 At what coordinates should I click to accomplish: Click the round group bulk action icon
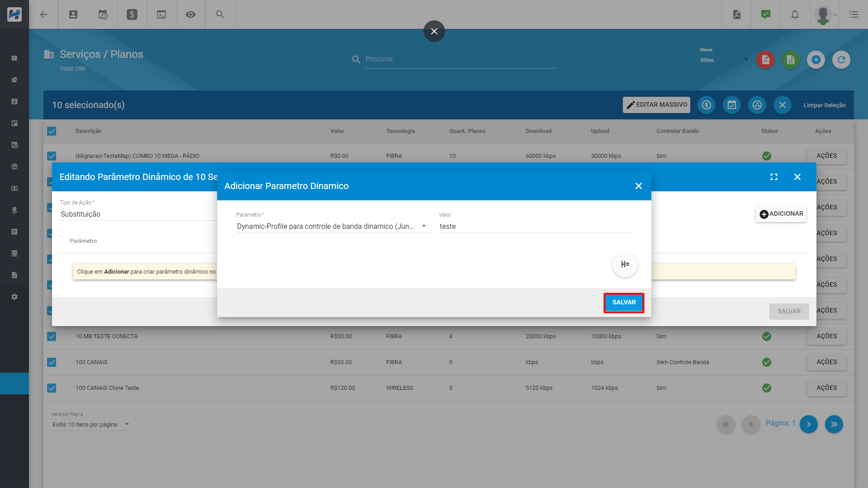(757, 105)
